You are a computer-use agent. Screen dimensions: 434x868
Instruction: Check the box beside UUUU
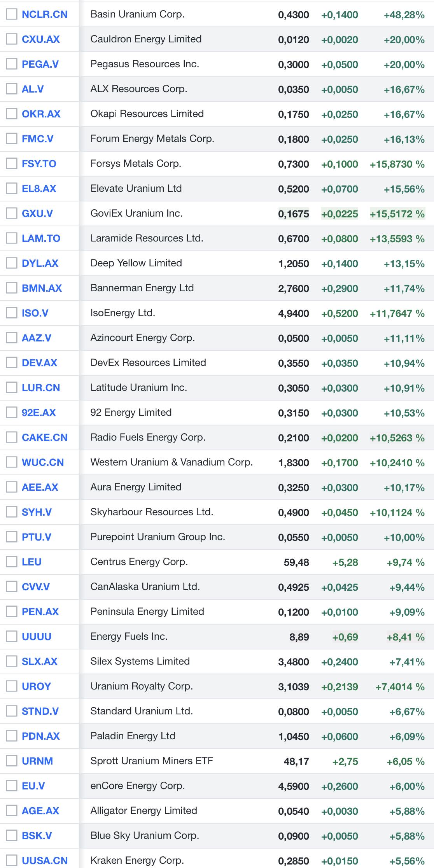(12, 637)
